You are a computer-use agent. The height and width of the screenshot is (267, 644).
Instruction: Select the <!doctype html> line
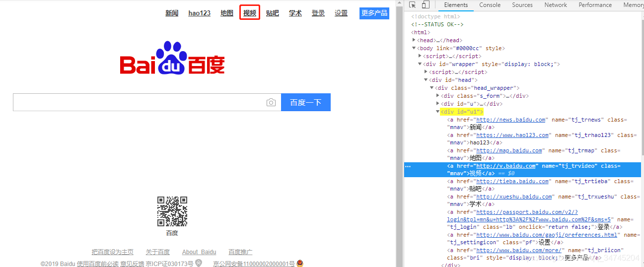pos(435,16)
